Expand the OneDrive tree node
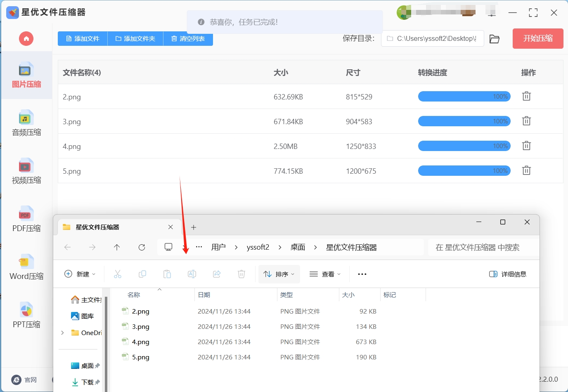The width and height of the screenshot is (568, 392). click(x=62, y=333)
